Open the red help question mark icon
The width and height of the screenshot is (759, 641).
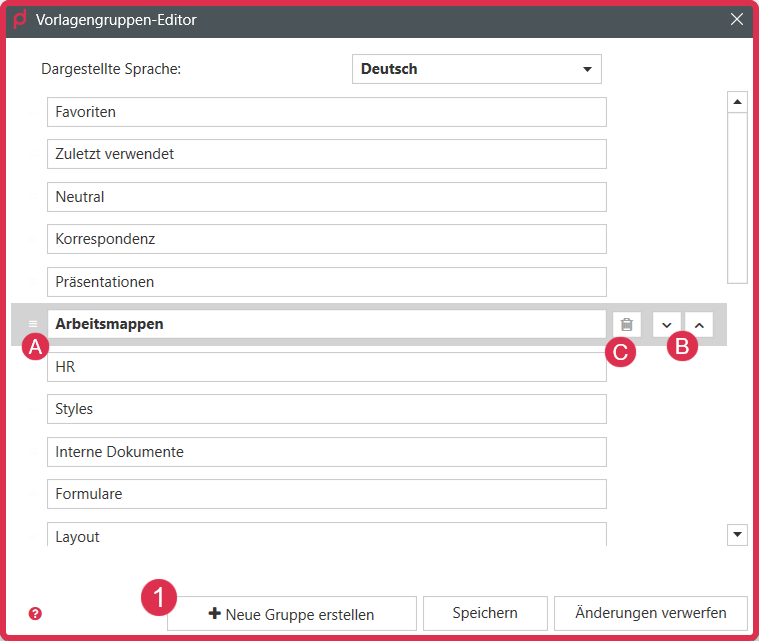click(35, 613)
